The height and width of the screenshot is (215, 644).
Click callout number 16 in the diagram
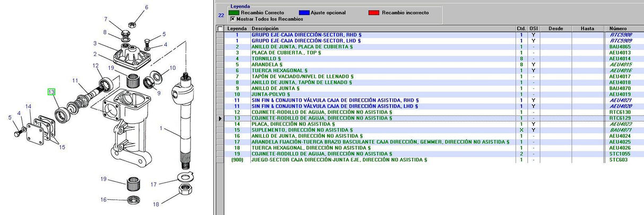pyautogui.click(x=105, y=200)
